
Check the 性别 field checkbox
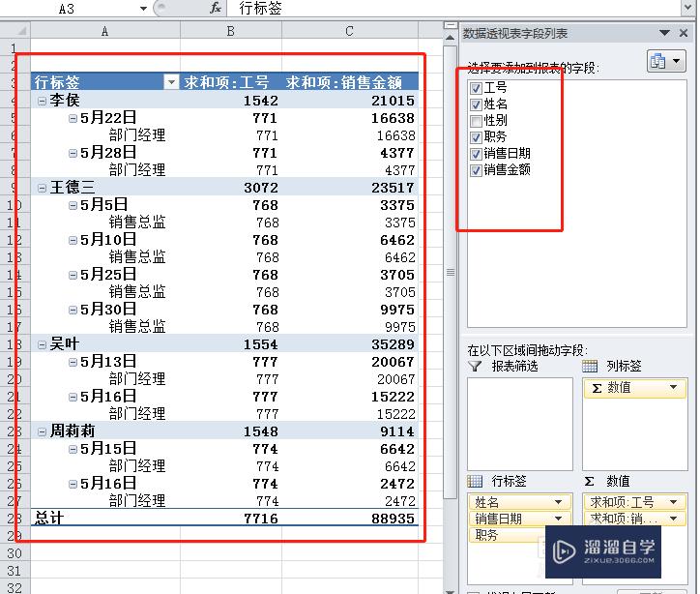tap(476, 121)
